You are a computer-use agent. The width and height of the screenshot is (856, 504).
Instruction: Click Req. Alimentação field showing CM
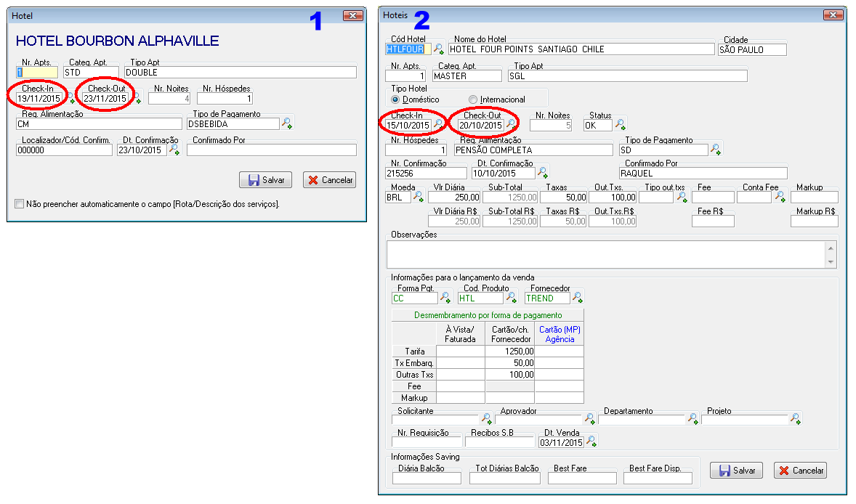[99, 124]
